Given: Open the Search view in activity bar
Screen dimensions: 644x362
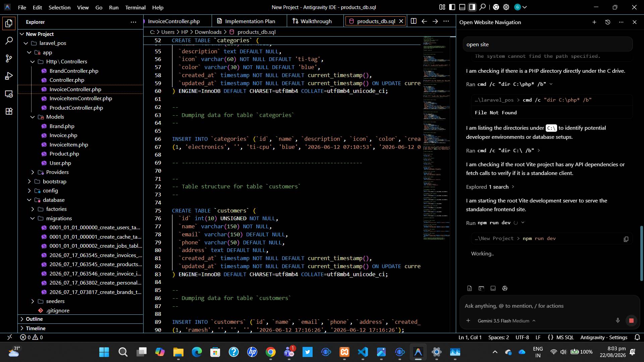Looking at the screenshot, I should point(9,41).
